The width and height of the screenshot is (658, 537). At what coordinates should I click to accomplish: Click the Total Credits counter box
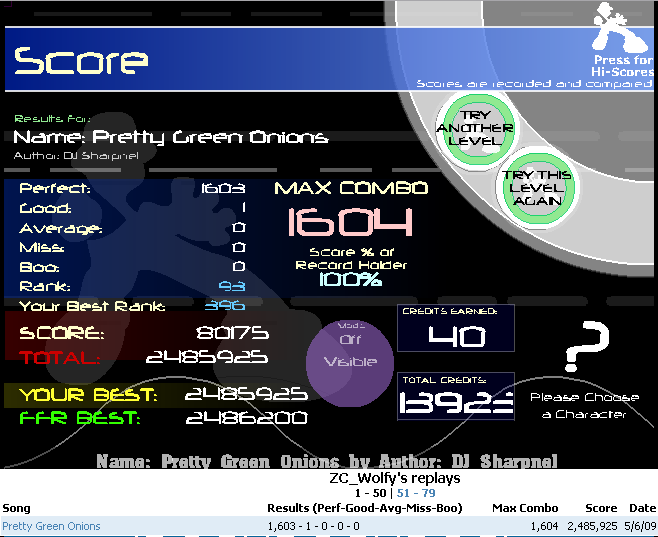tap(456, 397)
